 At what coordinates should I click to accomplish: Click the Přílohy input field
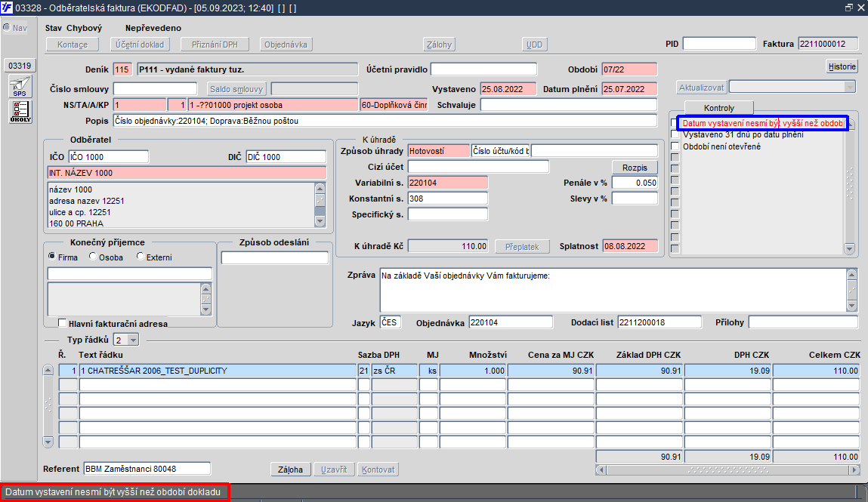[x=803, y=322]
